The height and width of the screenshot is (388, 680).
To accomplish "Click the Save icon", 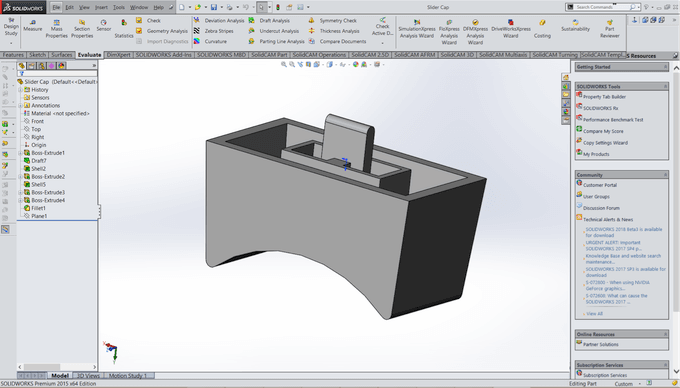I will (x=214, y=7).
